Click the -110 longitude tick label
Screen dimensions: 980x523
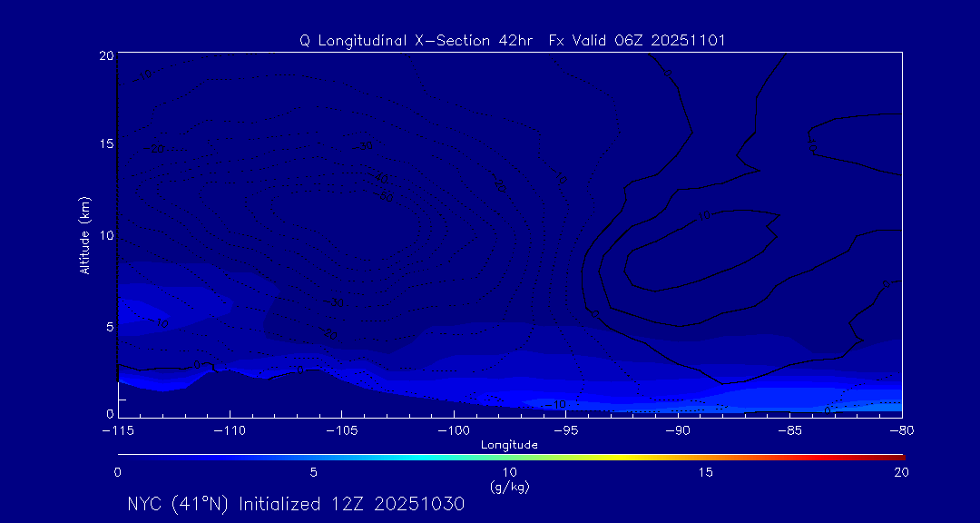click(230, 431)
